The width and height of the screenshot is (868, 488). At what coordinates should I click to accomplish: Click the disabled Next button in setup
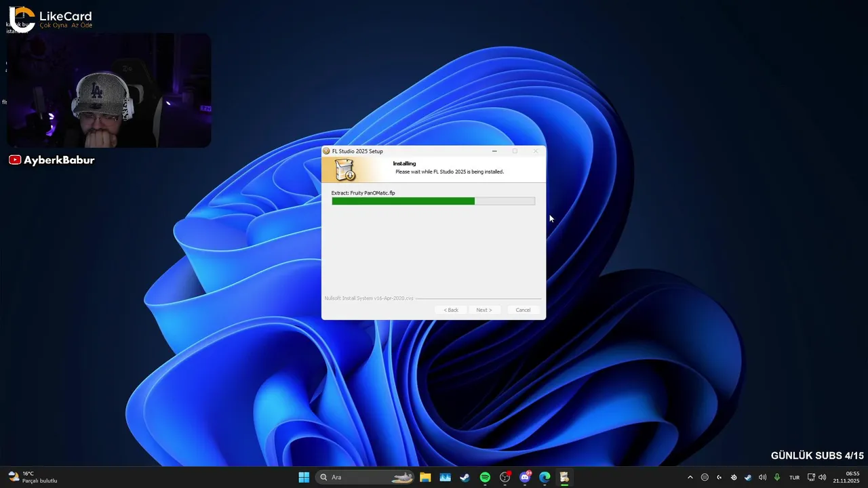click(484, 310)
